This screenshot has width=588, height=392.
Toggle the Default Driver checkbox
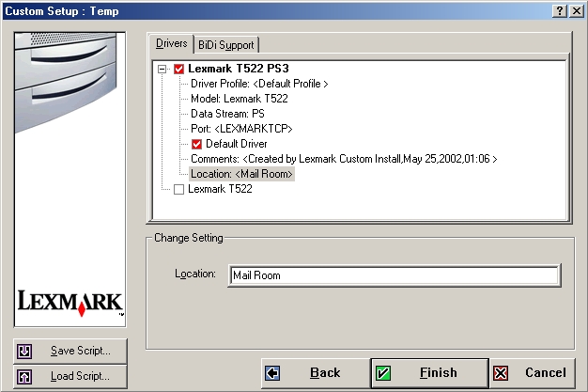196,144
